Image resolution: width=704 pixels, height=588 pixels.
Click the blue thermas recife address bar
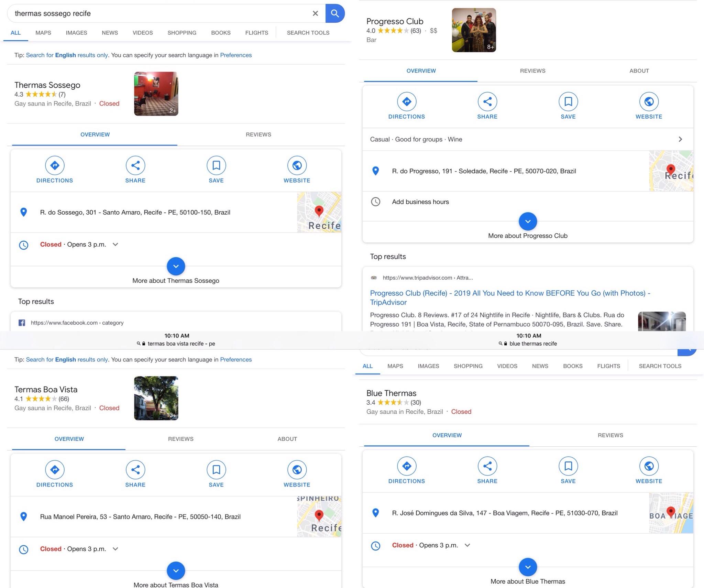(x=528, y=344)
